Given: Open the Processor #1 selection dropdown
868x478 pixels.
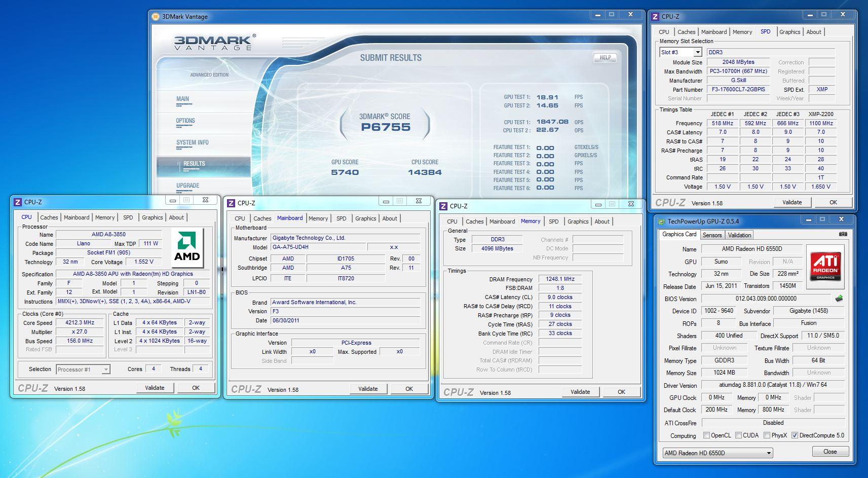Looking at the screenshot, I should pyautogui.click(x=106, y=369).
